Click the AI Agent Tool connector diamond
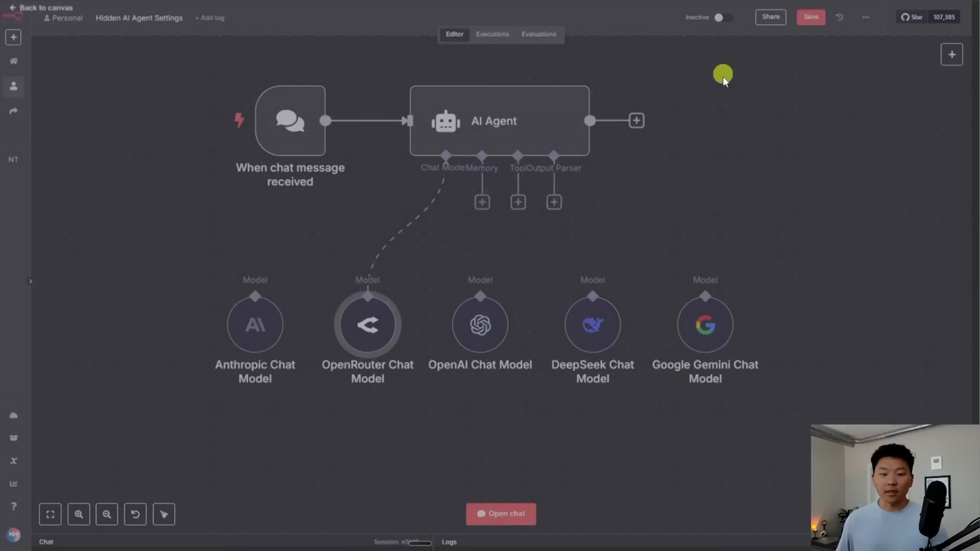Viewport: 980px width, 551px height. tap(518, 156)
